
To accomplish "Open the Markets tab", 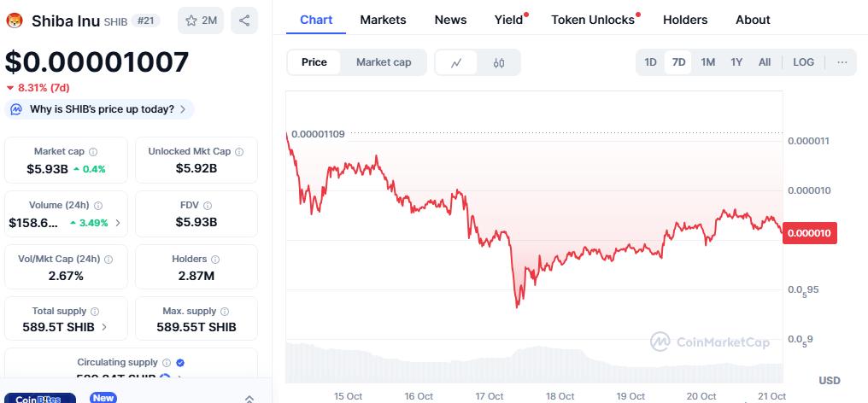I will 383,20.
